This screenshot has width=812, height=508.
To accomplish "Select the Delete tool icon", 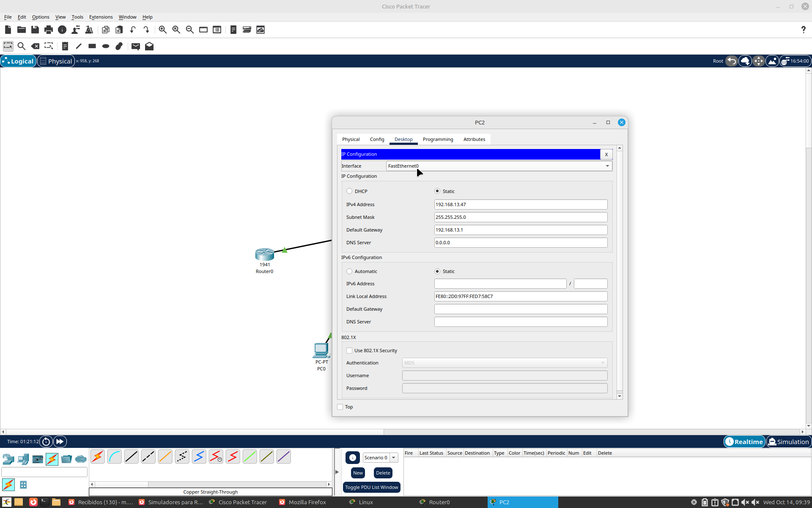I will 35,46.
